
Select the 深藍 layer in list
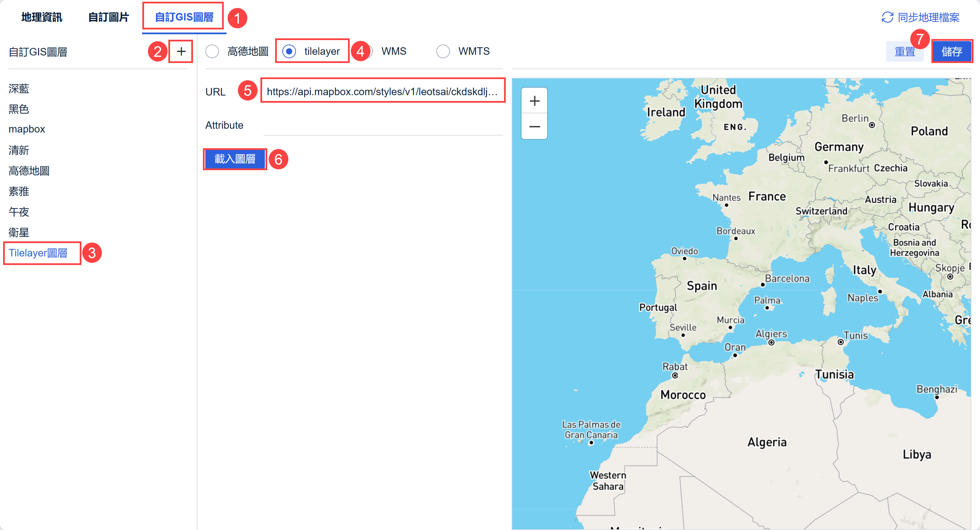point(19,89)
